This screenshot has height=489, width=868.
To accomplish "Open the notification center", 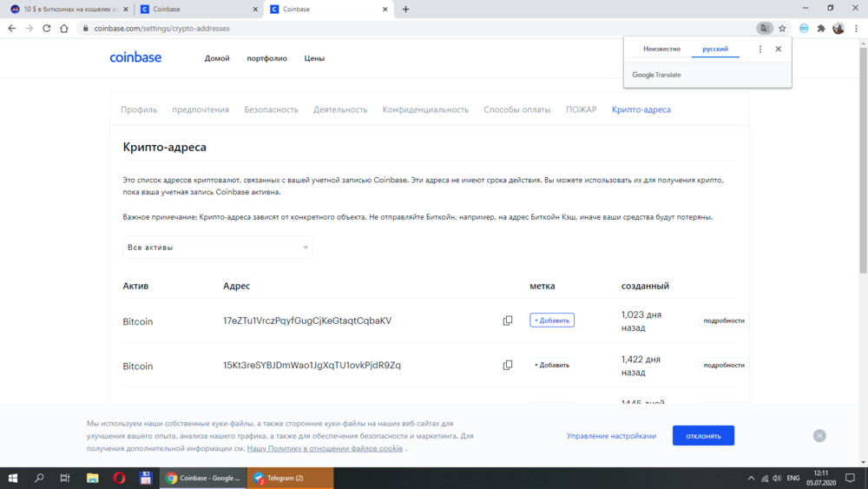I will (x=851, y=478).
